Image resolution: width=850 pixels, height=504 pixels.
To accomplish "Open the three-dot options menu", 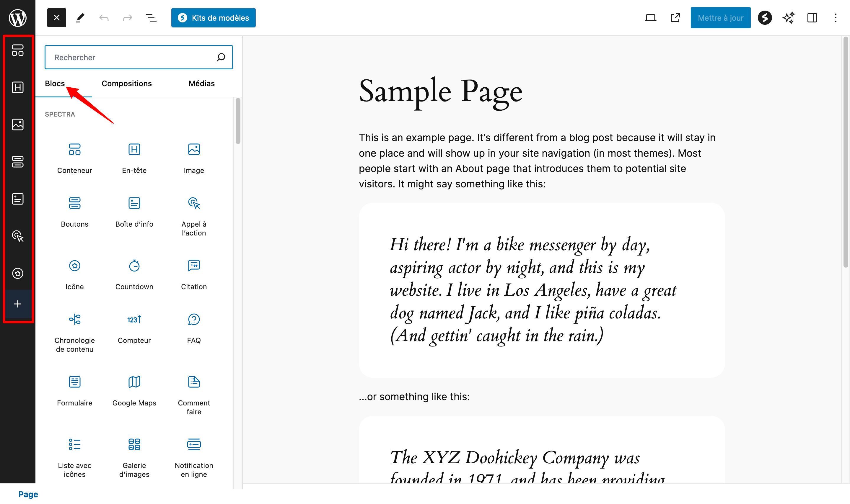I will tap(836, 18).
